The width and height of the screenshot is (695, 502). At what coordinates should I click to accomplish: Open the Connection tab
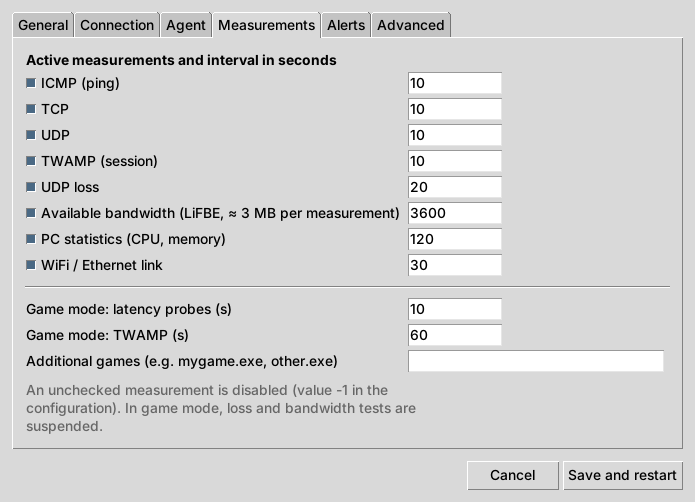pos(117,25)
